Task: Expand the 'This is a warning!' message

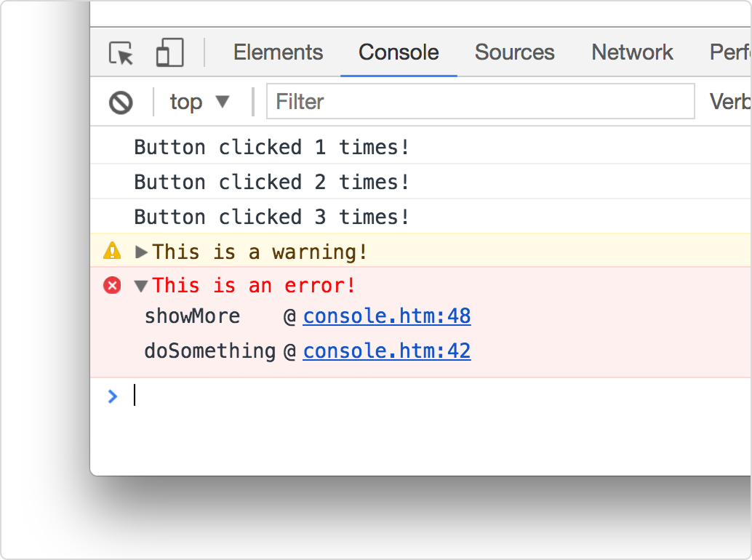Action: pos(142,252)
